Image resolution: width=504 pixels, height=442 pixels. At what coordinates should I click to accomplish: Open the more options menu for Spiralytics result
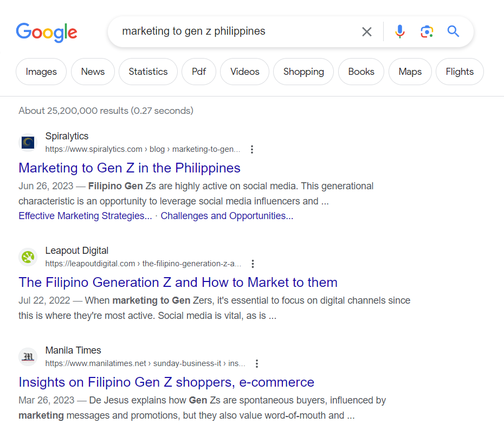click(x=252, y=149)
